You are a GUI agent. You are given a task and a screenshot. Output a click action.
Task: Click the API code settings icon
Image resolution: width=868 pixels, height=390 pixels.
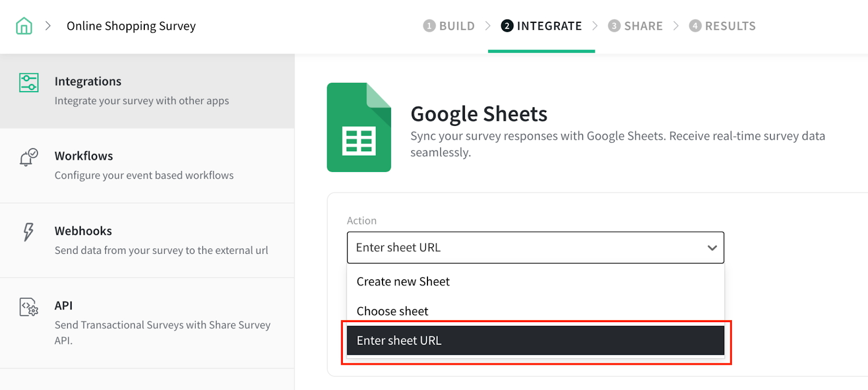click(29, 307)
